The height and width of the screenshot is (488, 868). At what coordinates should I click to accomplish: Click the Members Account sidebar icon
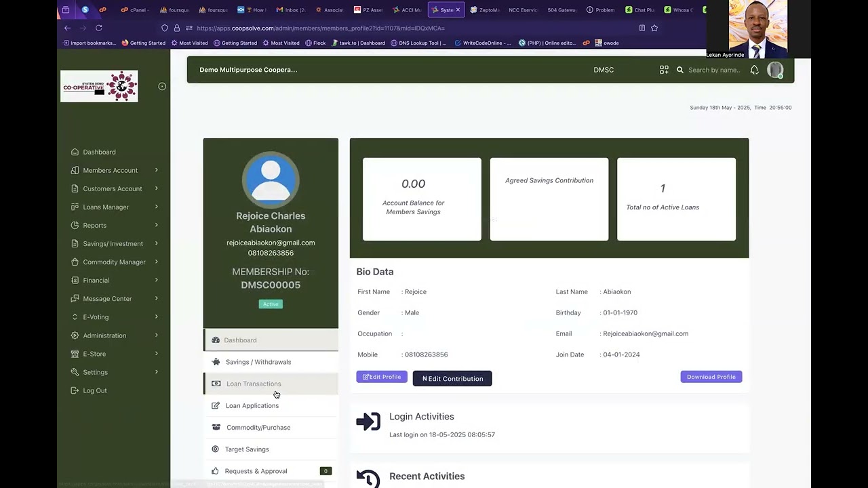pos(75,170)
